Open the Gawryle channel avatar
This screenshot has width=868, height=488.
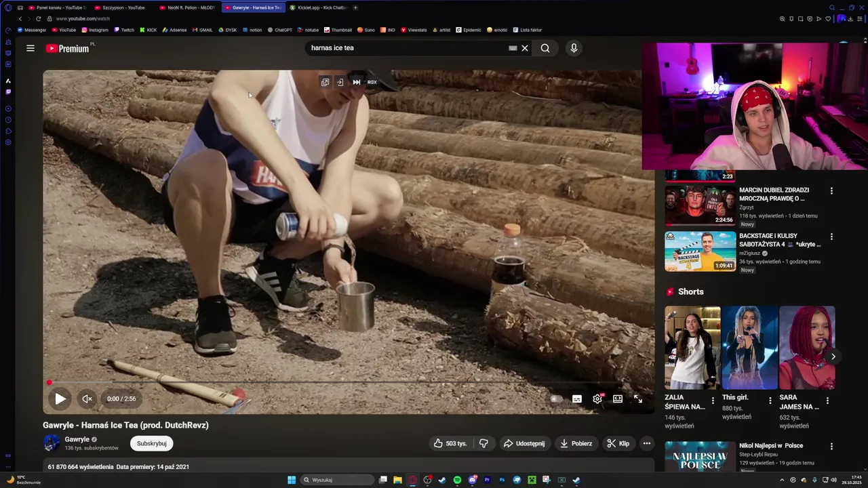[x=52, y=443]
